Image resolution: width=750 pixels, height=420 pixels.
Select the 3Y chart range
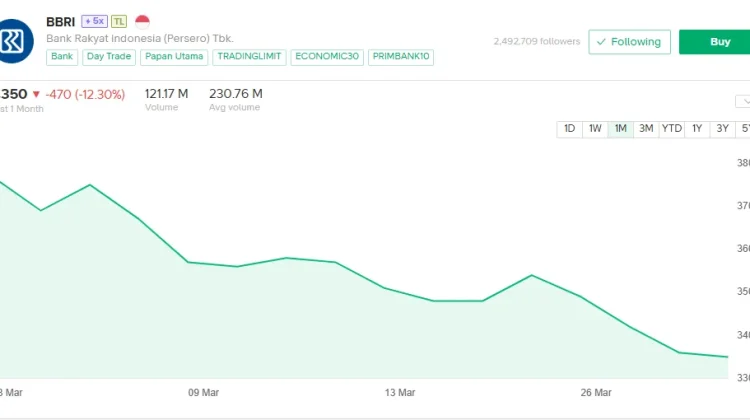coord(722,129)
